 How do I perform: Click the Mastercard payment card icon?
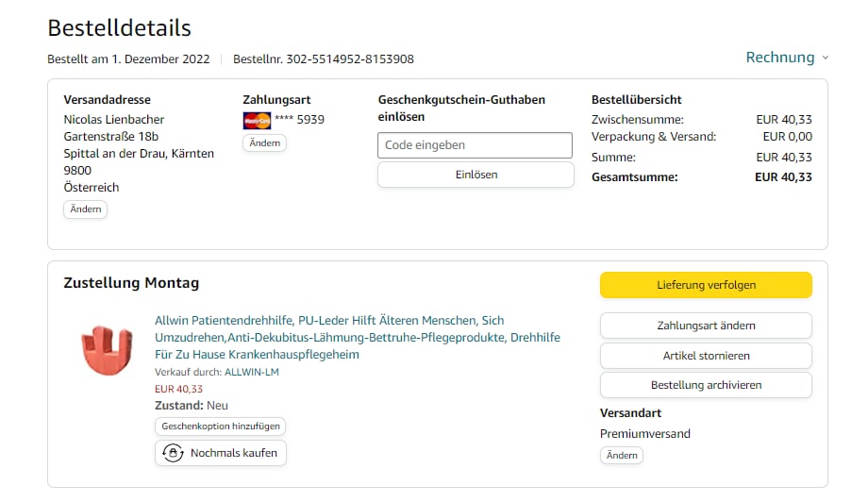pyautogui.click(x=257, y=120)
